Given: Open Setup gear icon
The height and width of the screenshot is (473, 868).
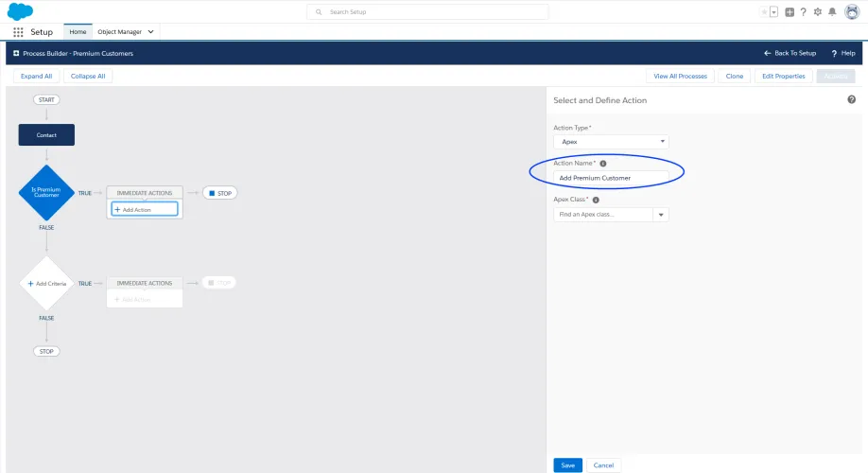Looking at the screenshot, I should tap(818, 11).
